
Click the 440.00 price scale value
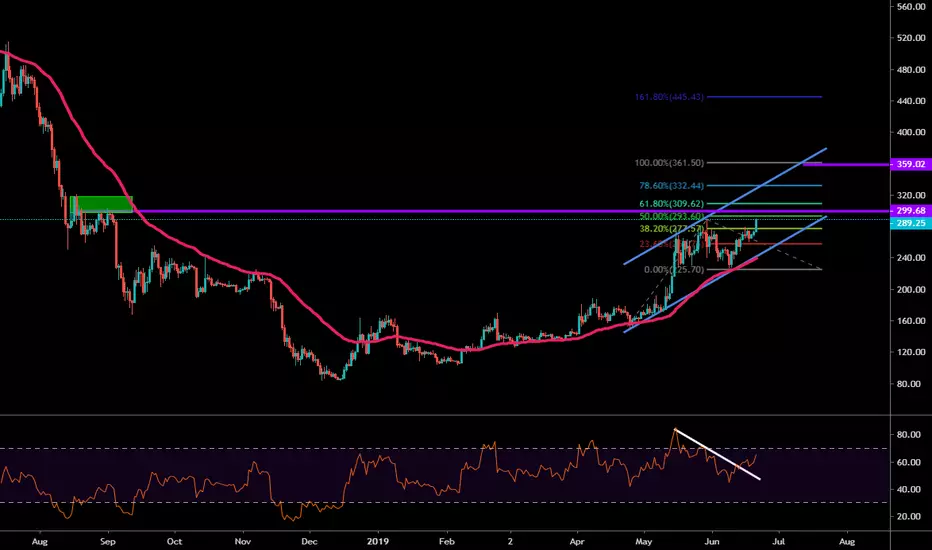point(911,101)
